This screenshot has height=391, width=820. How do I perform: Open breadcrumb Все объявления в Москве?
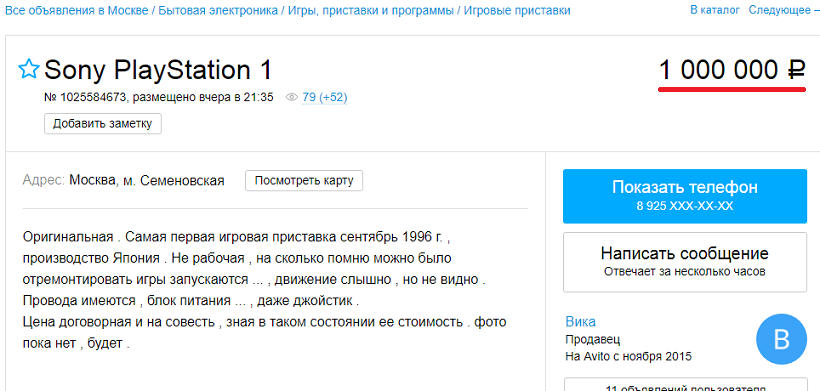(76, 10)
